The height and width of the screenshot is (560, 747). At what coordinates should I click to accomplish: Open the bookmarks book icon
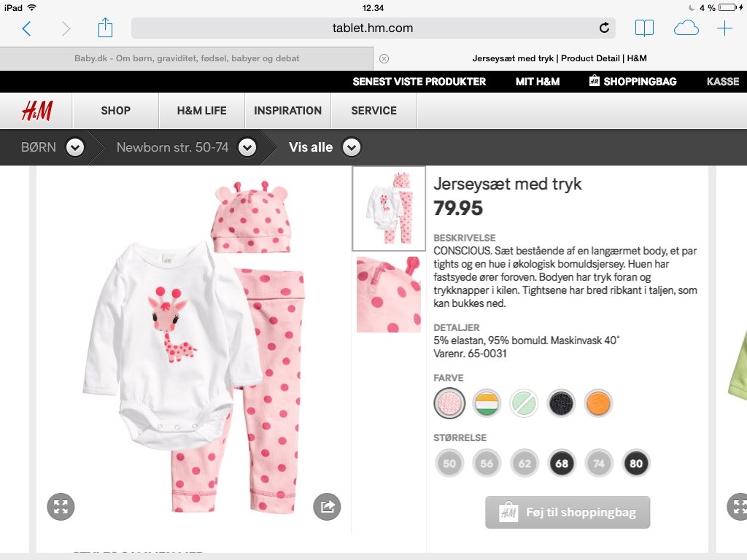click(644, 28)
